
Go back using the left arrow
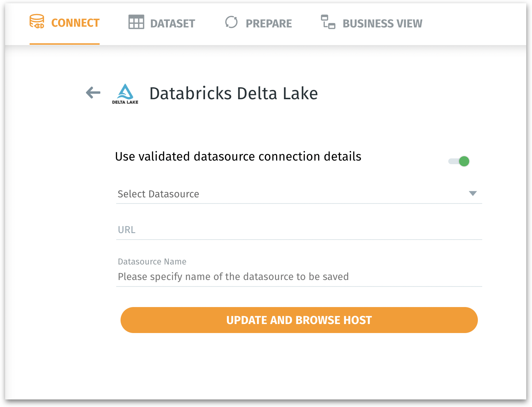tap(93, 93)
